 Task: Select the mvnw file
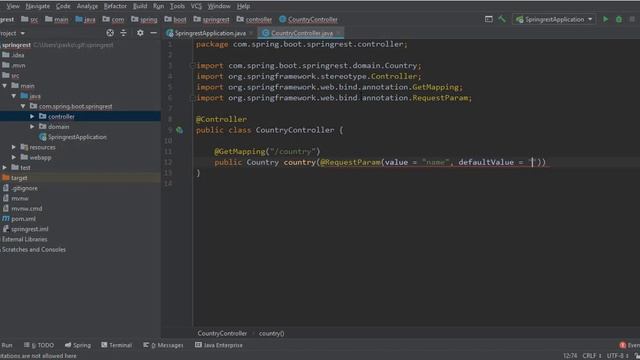pos(15,198)
